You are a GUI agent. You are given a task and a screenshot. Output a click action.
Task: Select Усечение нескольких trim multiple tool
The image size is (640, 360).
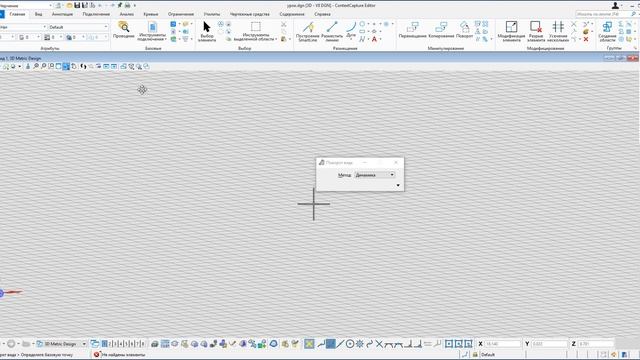558,31
